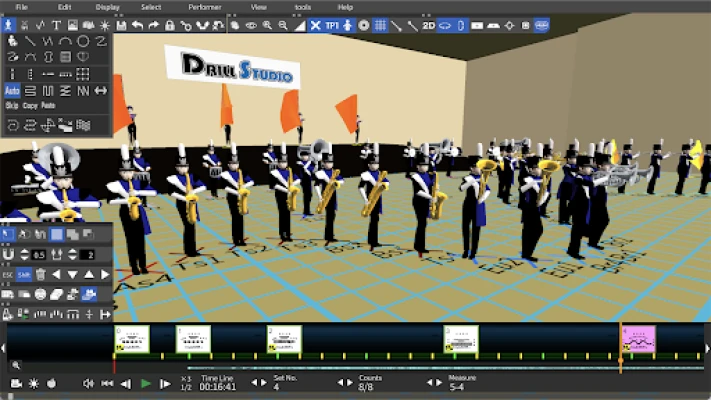
Task: Click the Undo arrow icon
Action: coord(137,25)
